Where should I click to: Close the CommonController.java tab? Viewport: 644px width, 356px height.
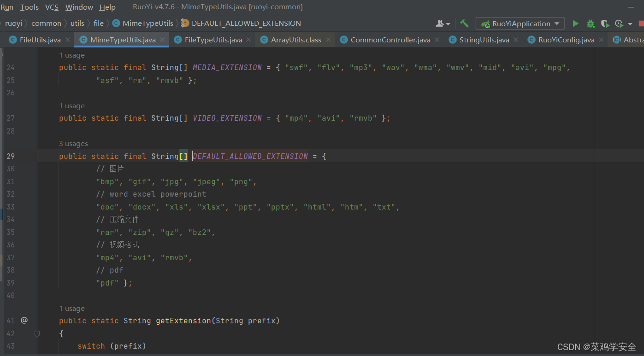click(x=437, y=40)
